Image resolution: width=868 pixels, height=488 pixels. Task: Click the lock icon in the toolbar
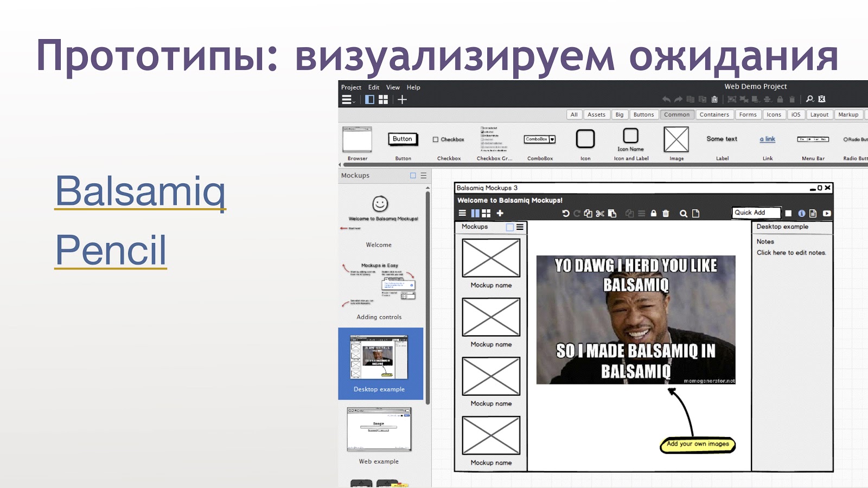(x=653, y=213)
